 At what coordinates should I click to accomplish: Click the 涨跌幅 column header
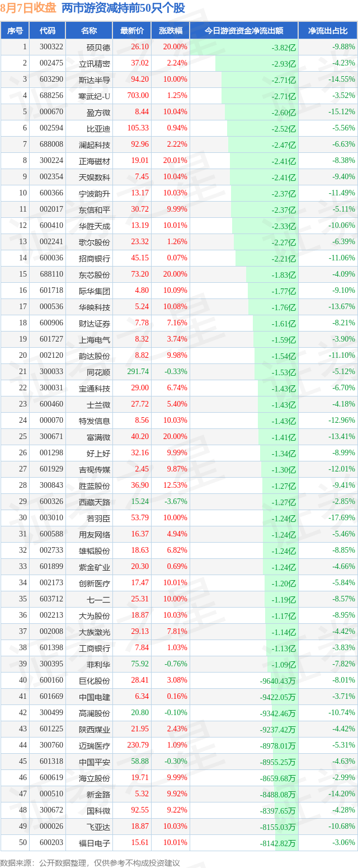point(170,31)
